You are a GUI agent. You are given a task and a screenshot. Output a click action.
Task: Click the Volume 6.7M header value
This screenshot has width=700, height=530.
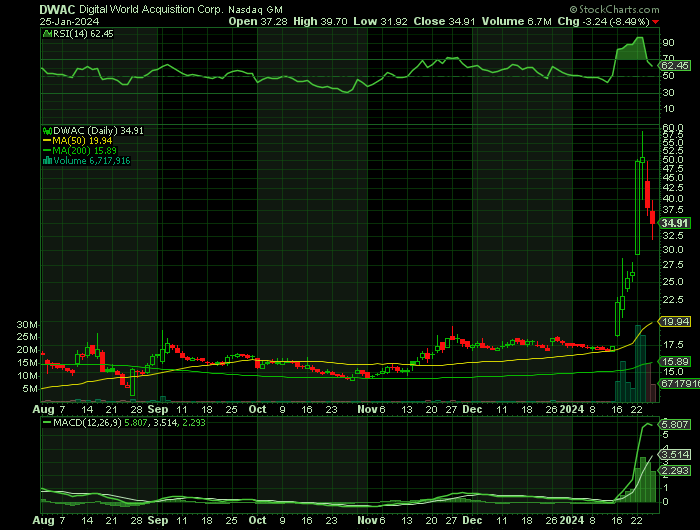(x=516, y=21)
